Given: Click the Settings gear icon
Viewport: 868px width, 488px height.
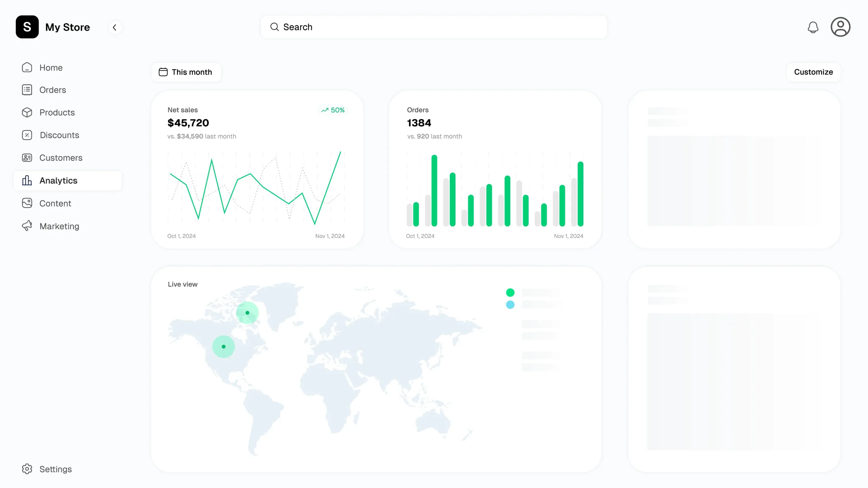Looking at the screenshot, I should click(27, 469).
